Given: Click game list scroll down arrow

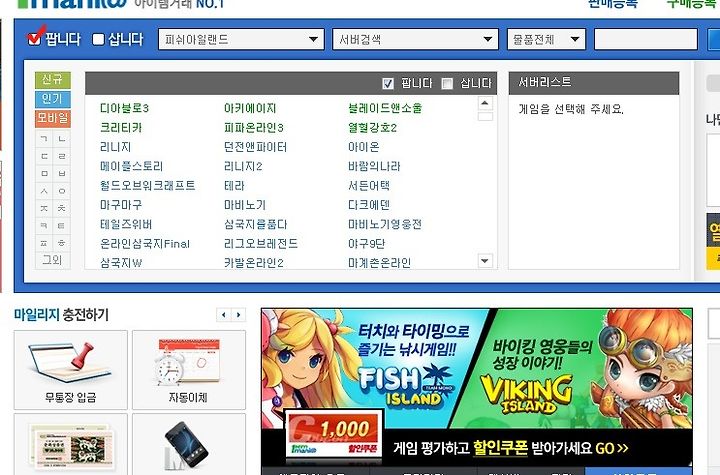Looking at the screenshot, I should pyautogui.click(x=485, y=261).
